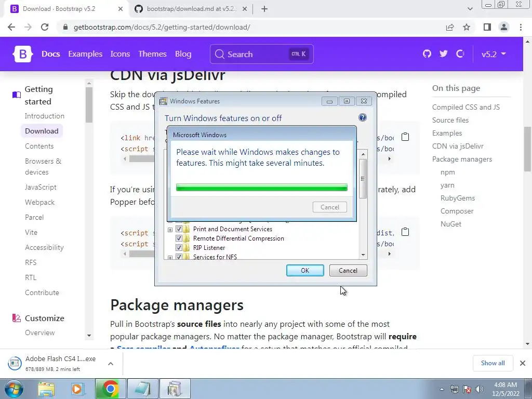Open the v5.2 version dropdown
This screenshot has width=532, height=399.
click(494, 54)
